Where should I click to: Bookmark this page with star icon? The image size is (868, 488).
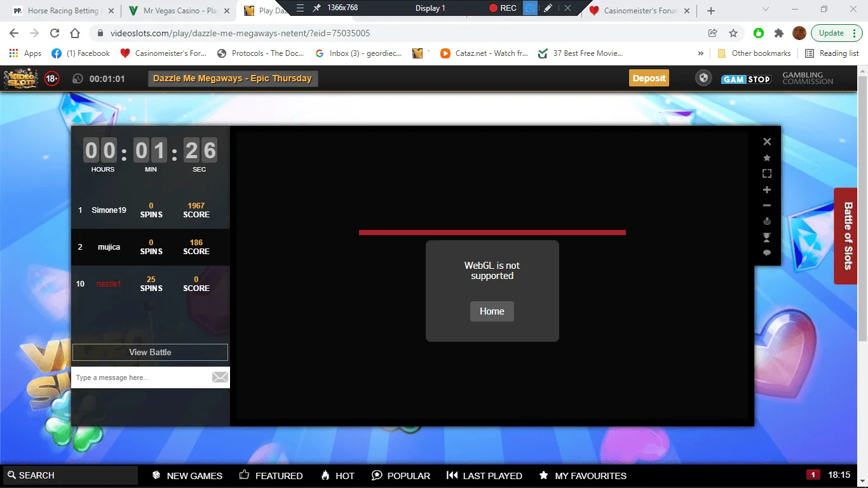733,33
